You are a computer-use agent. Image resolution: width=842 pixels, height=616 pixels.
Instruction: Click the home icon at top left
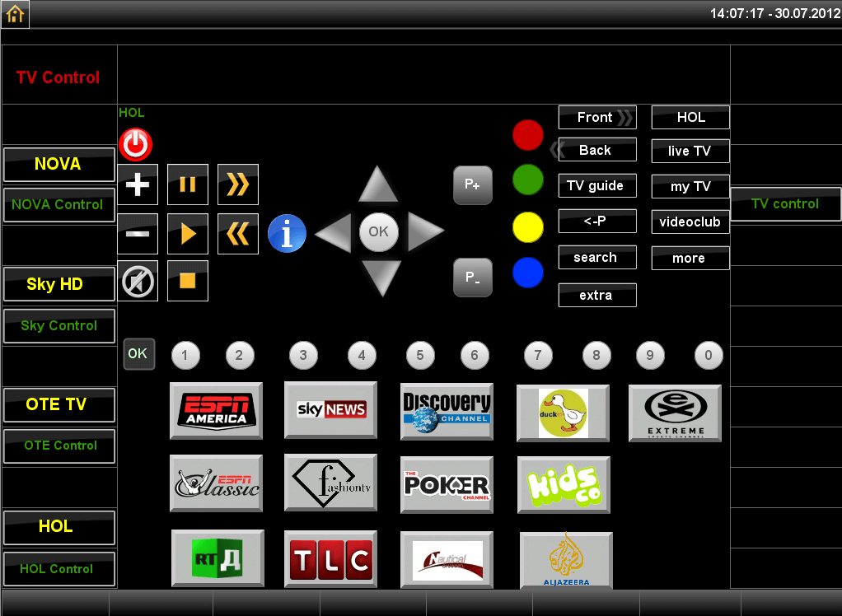coord(15,14)
